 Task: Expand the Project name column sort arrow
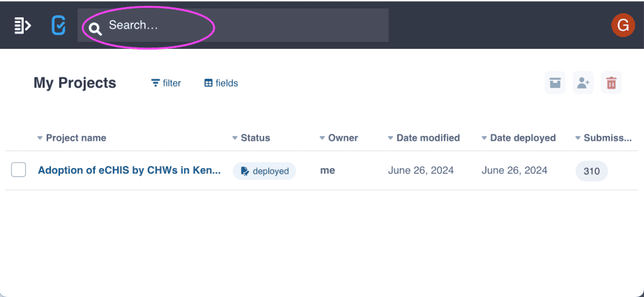(40, 138)
